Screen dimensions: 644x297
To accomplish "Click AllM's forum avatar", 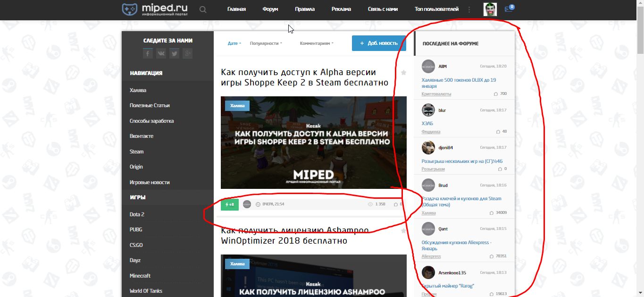I will click(x=428, y=67).
